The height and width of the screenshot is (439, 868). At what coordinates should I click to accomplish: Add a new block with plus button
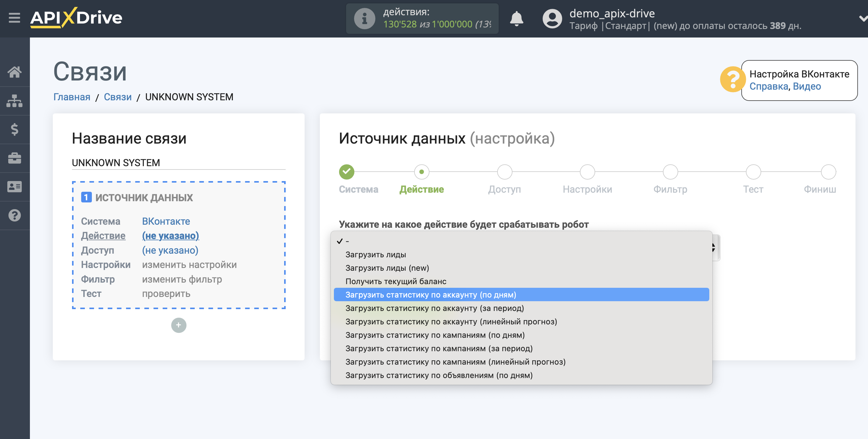pos(179,325)
